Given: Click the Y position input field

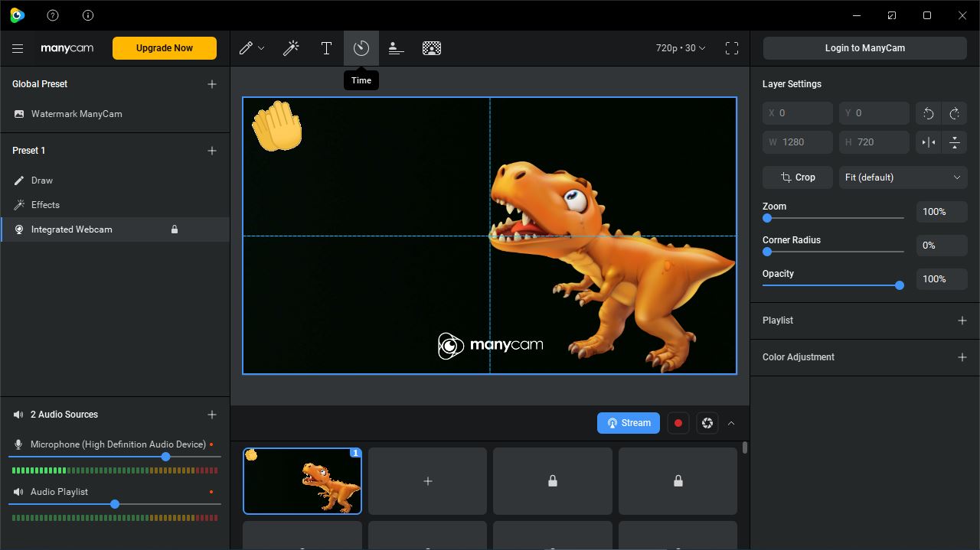Looking at the screenshot, I should 874,113.
